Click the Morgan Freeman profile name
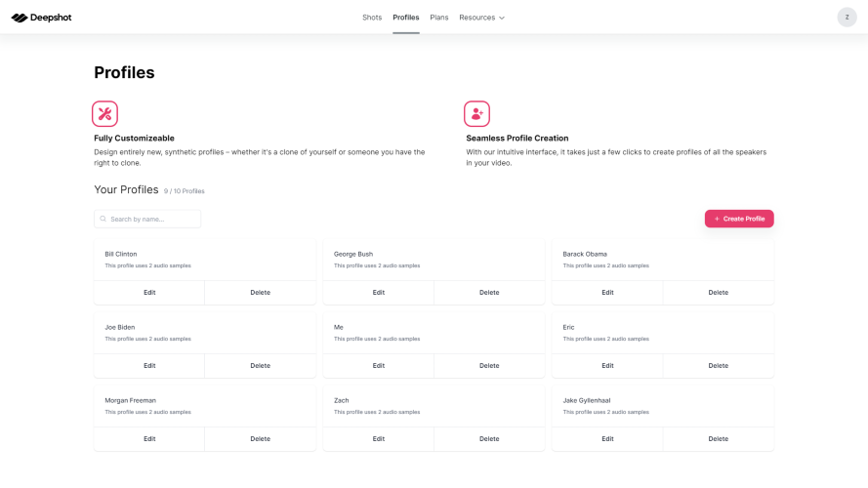The height and width of the screenshot is (488, 868). pos(130,400)
